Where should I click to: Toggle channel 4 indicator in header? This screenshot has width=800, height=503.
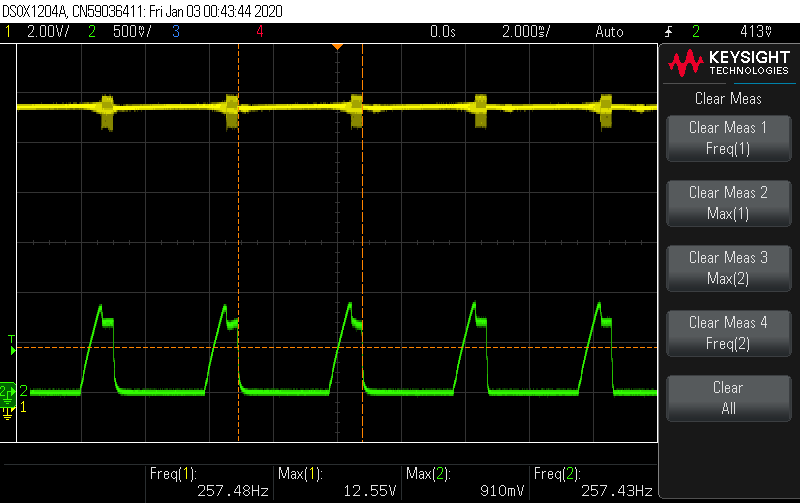(x=260, y=32)
